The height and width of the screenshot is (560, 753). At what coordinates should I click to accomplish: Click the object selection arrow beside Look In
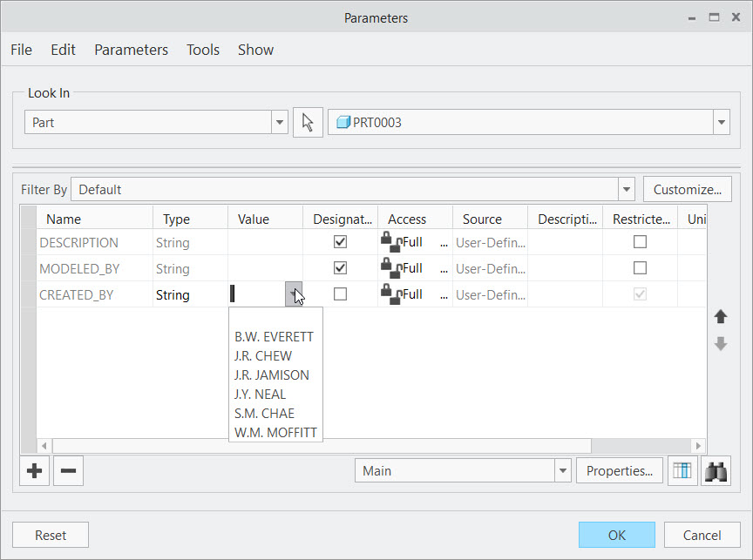click(309, 122)
